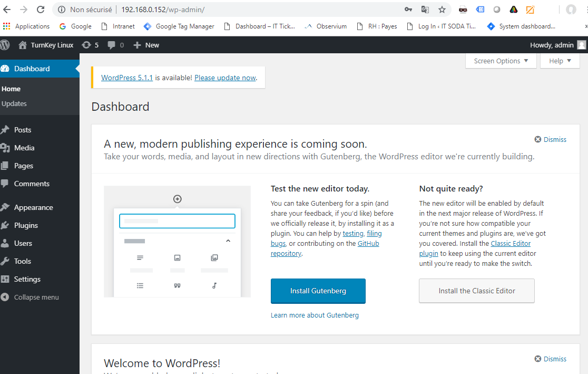The height and width of the screenshot is (374, 588).
Task: Dismiss the Gutenberg announcement panel
Action: (x=551, y=139)
